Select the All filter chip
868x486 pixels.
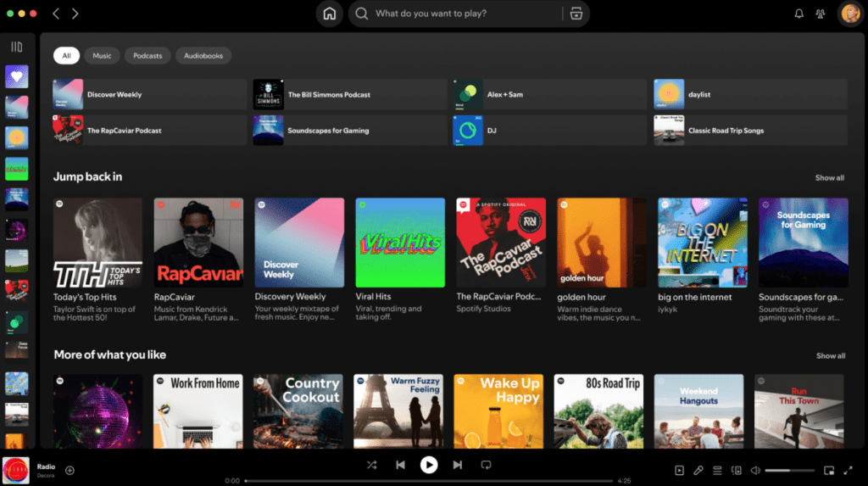[x=66, y=55]
